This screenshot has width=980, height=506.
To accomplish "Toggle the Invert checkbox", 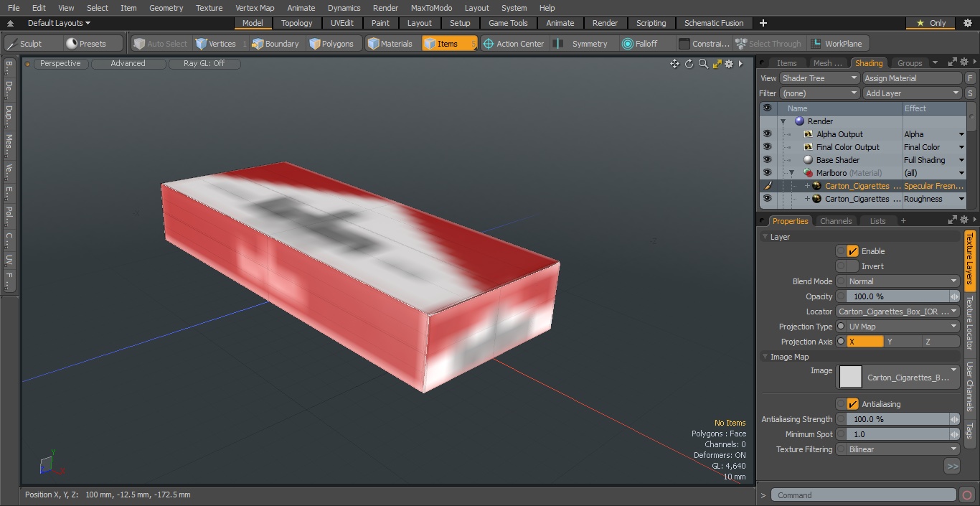I will click(852, 266).
